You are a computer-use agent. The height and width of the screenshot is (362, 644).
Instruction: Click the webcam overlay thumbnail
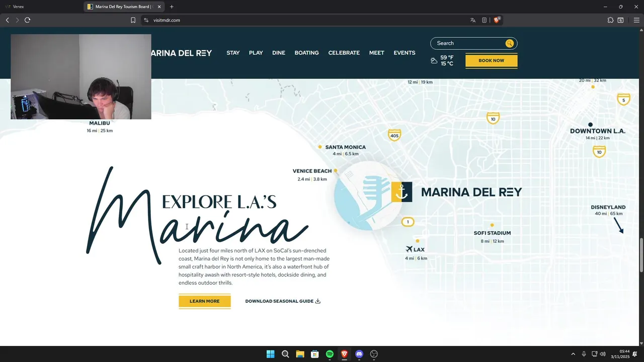tap(81, 77)
